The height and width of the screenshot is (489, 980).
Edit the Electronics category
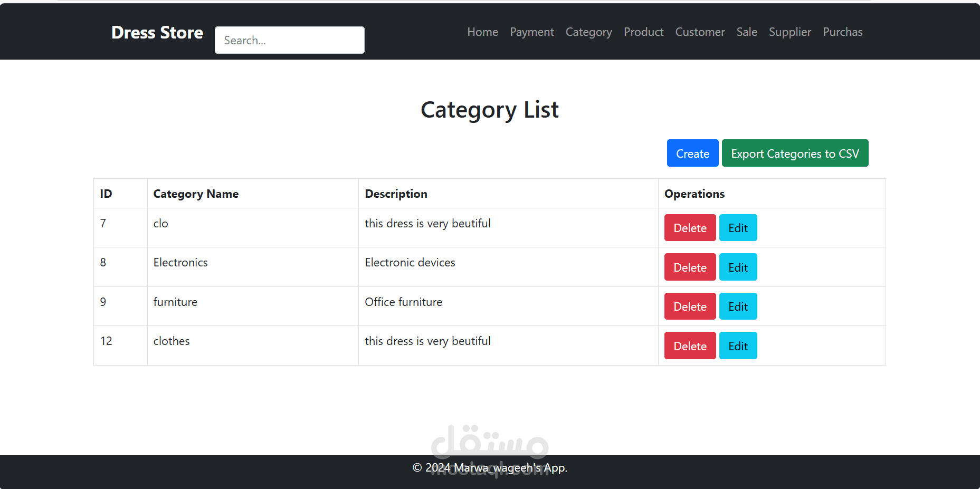click(x=738, y=267)
